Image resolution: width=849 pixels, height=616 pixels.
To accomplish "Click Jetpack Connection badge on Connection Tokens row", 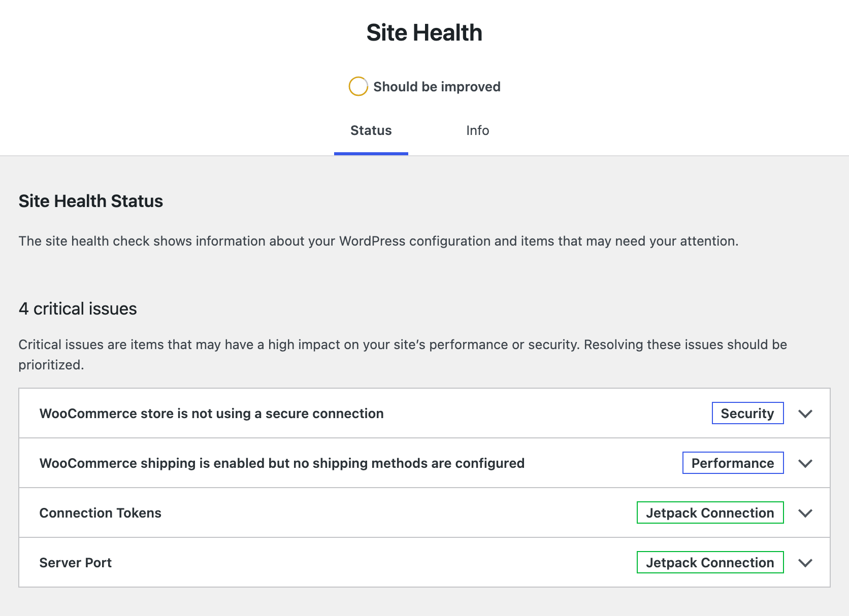I will [710, 512].
